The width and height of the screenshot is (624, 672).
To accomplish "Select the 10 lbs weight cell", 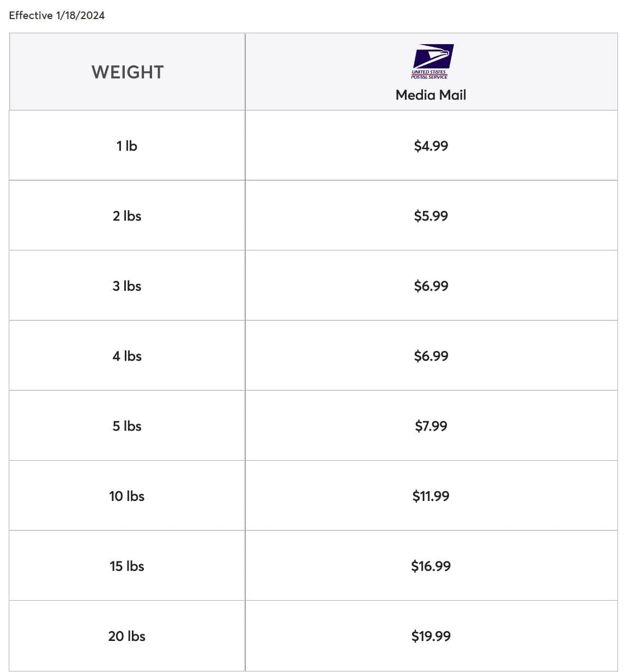I will (x=127, y=496).
